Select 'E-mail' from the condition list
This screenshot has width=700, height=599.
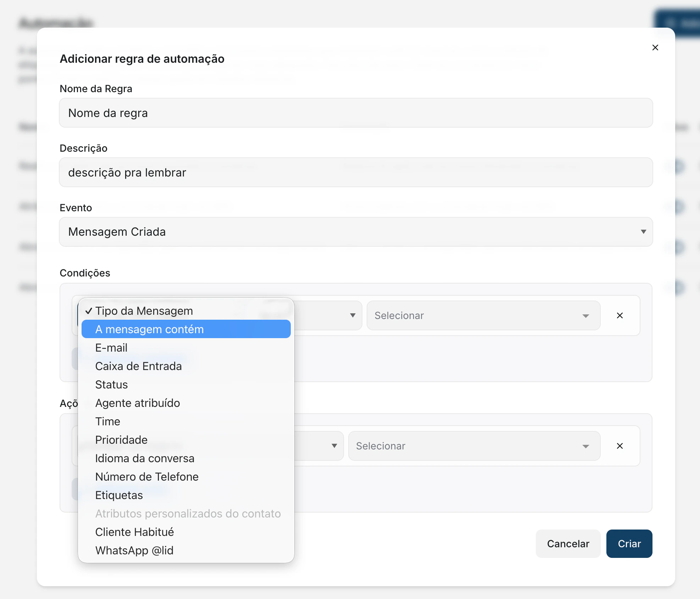[186, 348]
